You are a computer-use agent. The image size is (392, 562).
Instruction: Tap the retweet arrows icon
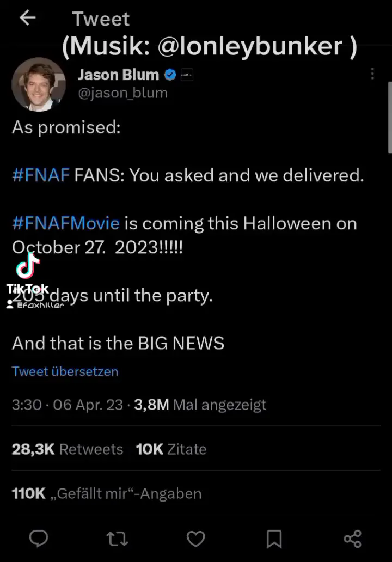[x=117, y=539]
